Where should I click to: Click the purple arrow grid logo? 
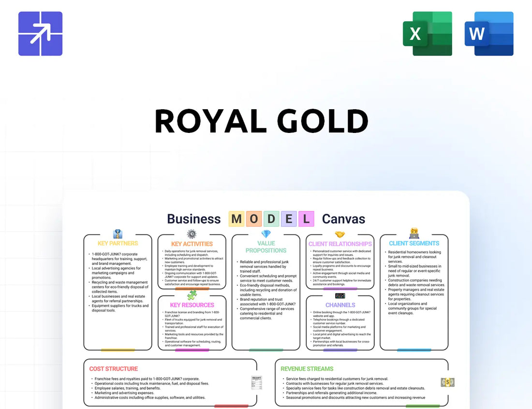[40, 33]
